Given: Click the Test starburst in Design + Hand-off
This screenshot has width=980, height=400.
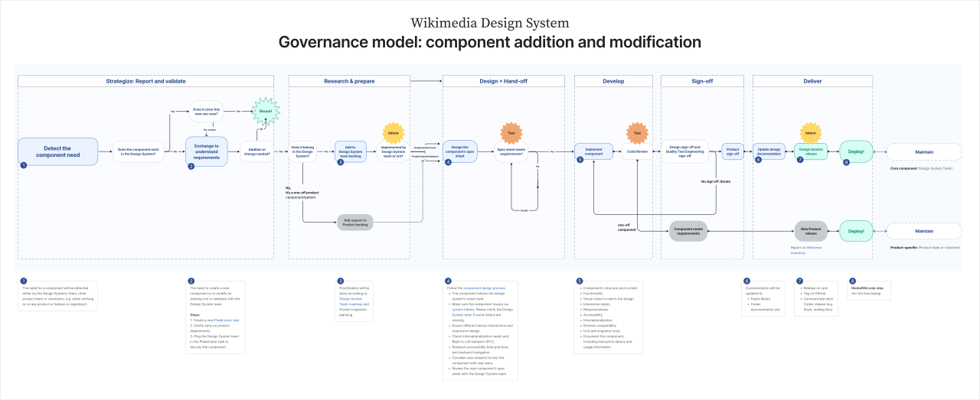Looking at the screenshot, I should 511,133.
